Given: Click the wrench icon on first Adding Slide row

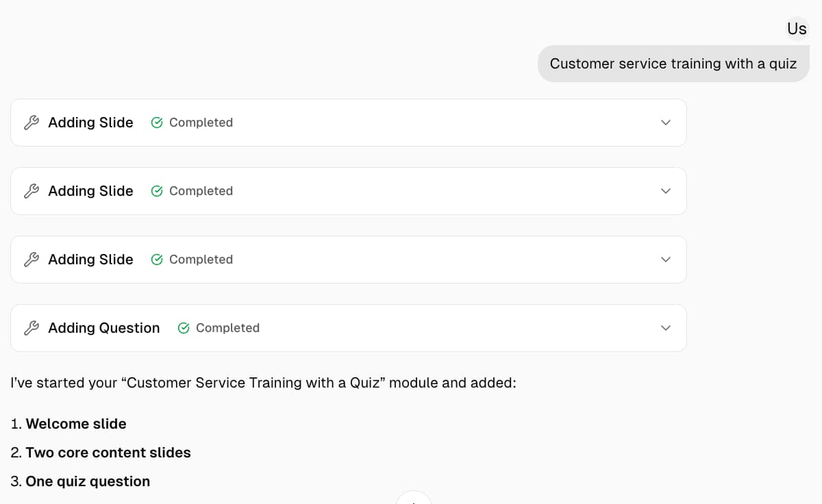Looking at the screenshot, I should (31, 123).
